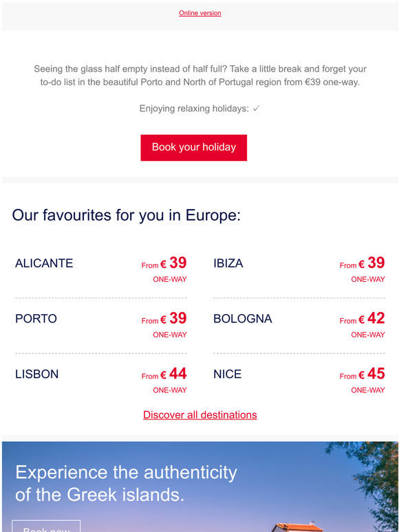Click Ibiza's From € 39 price
The image size is (399, 532).
(x=362, y=263)
